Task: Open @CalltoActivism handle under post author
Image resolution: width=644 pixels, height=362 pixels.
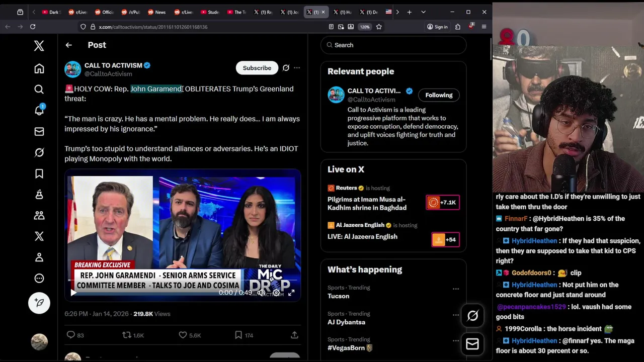Action: (108, 74)
